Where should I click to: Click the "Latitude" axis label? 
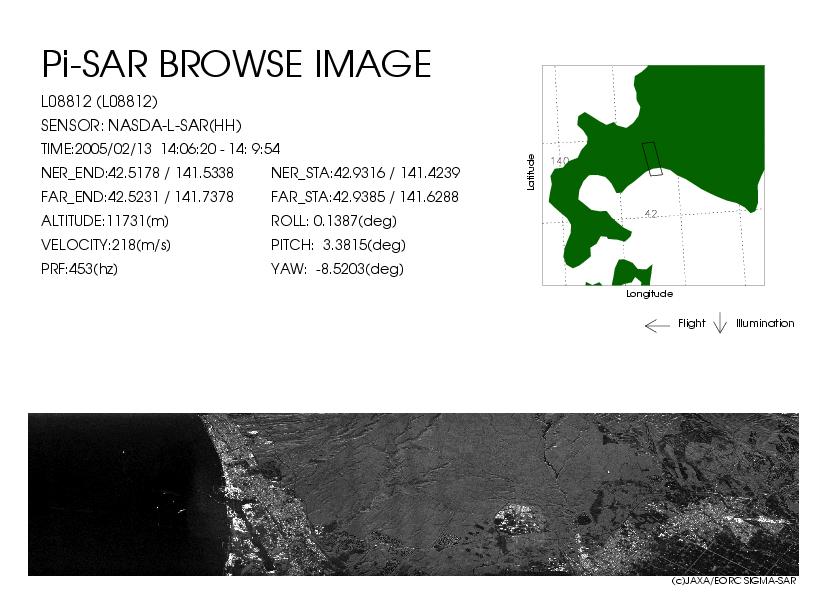[531, 172]
